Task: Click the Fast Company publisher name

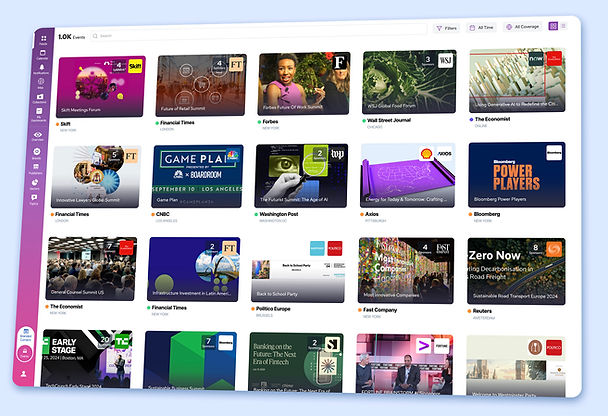Action: tap(380, 310)
